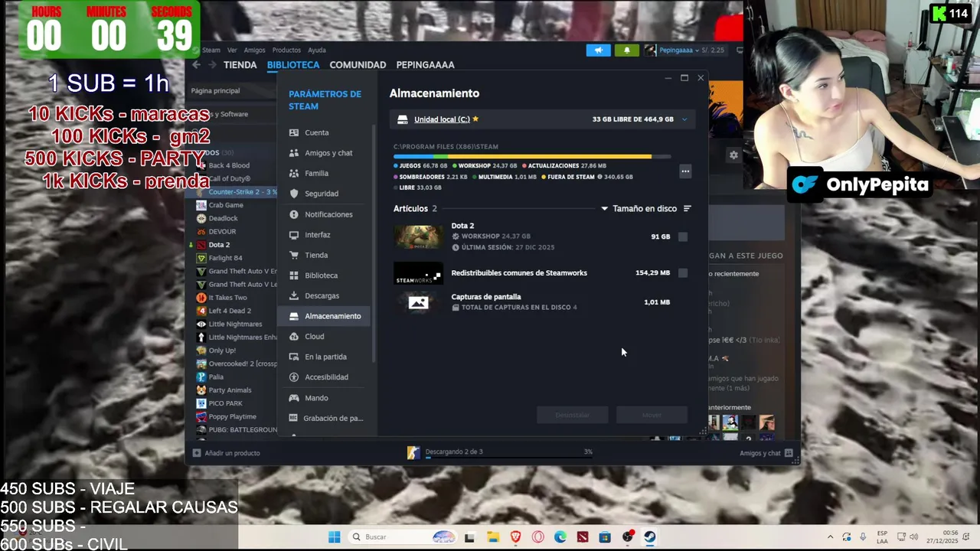Viewport: 980px width, 551px height.
Task: Click the Kick logo icon on stream overlay
Action: (939, 13)
